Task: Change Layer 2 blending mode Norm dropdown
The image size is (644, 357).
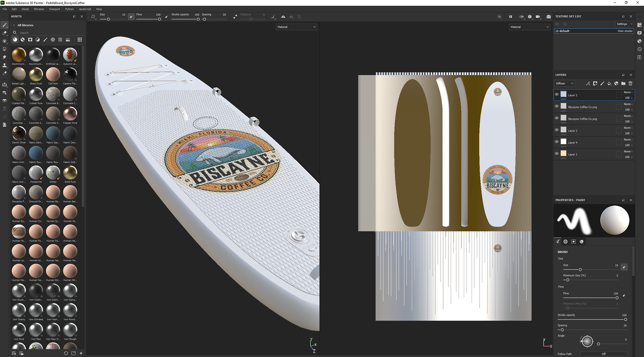Action: pyautogui.click(x=628, y=92)
